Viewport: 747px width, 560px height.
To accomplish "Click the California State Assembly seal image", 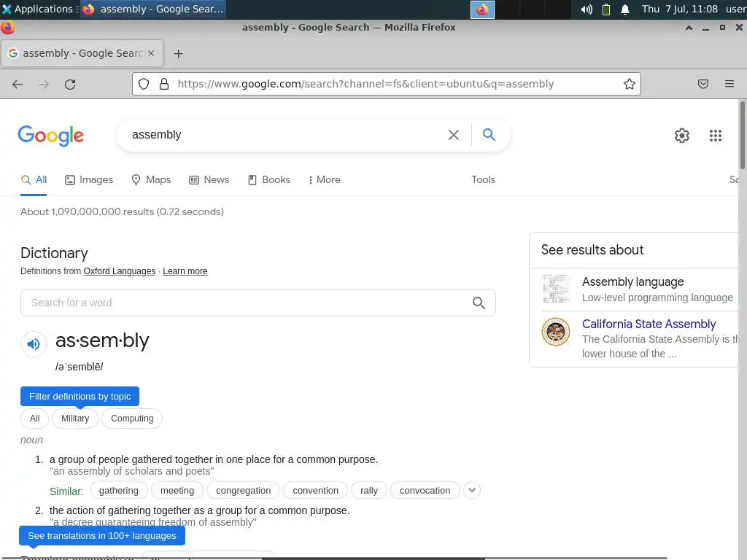I will click(556, 332).
